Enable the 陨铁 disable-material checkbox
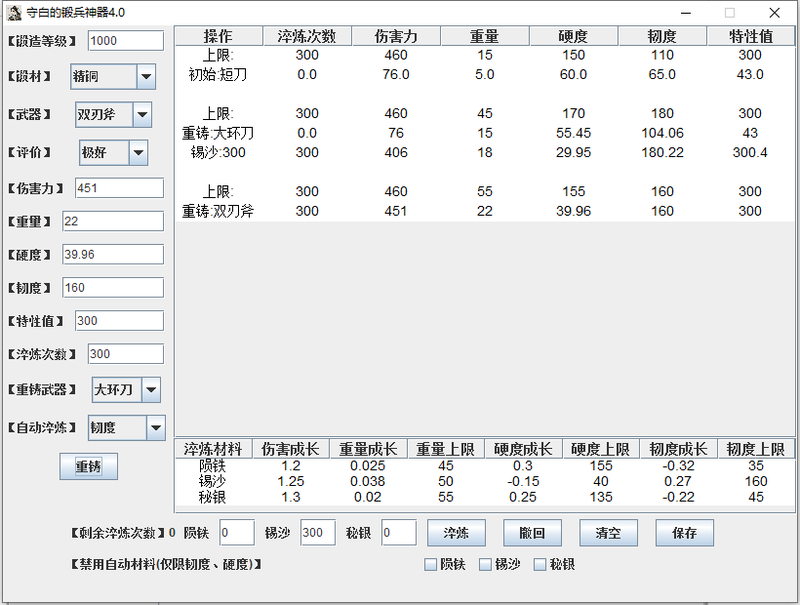Image resolution: width=800 pixels, height=605 pixels. [x=431, y=565]
